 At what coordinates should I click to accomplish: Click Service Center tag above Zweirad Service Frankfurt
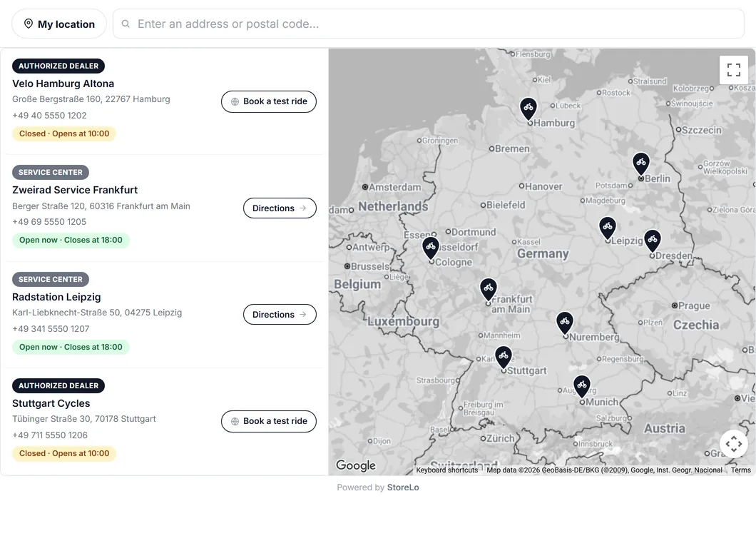click(x=51, y=172)
